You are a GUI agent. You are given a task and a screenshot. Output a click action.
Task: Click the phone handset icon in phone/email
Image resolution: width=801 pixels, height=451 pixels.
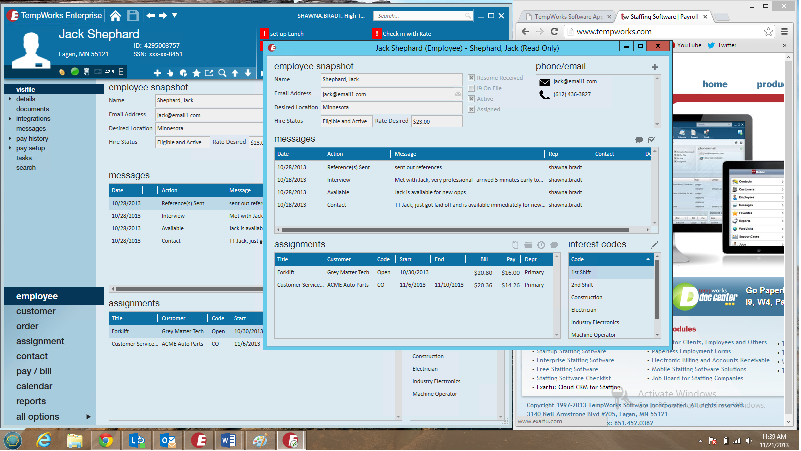pos(545,94)
